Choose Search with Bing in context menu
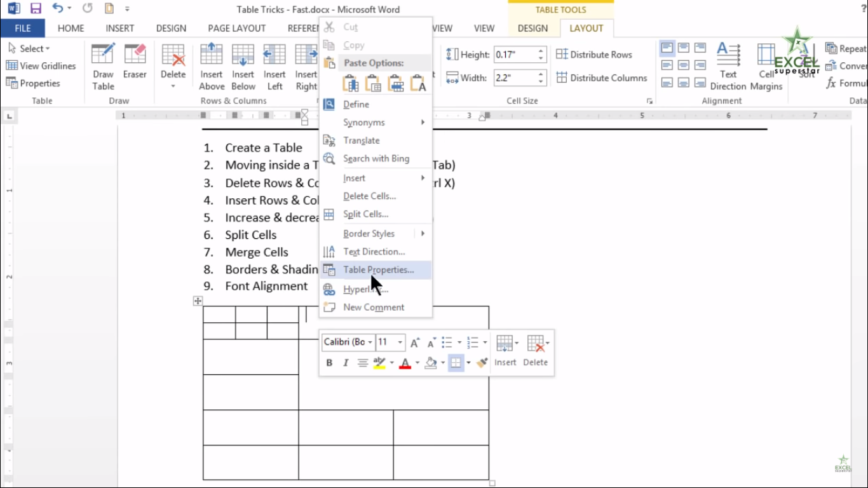This screenshot has width=868, height=488. pos(376,158)
